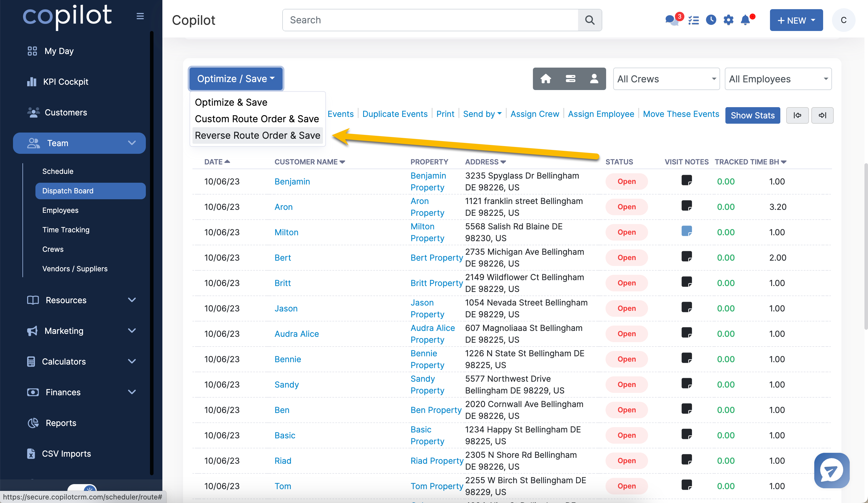The height and width of the screenshot is (503, 868).
Task: Collapse sidebar with hamburger menu icon
Action: (x=140, y=16)
